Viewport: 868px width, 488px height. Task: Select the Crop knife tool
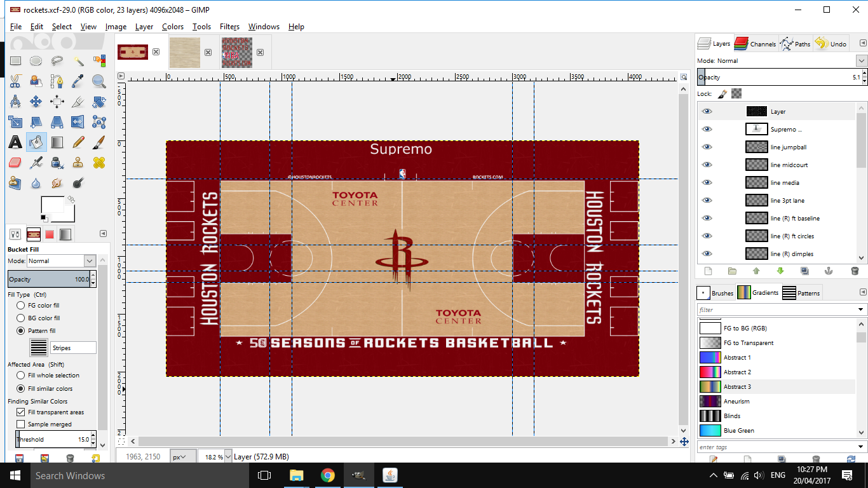pyautogui.click(x=78, y=102)
